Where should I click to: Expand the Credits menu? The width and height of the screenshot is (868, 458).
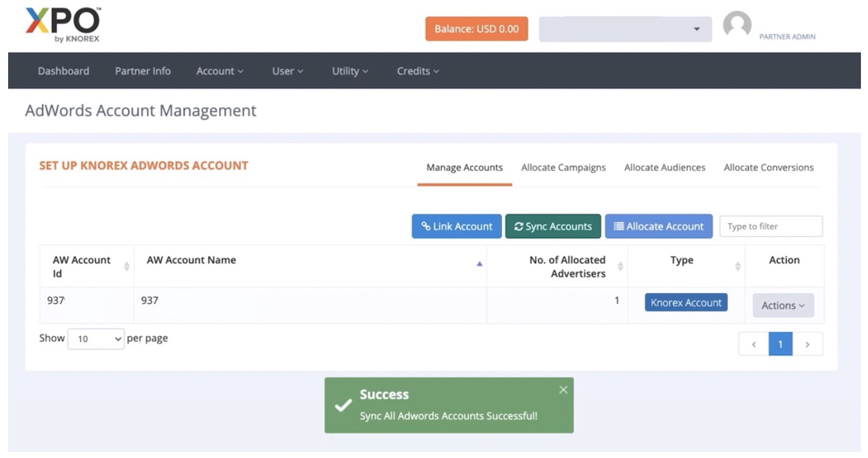click(417, 71)
